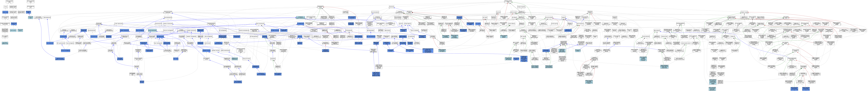Select the light blue 'placenta development' node

click(152, 30)
